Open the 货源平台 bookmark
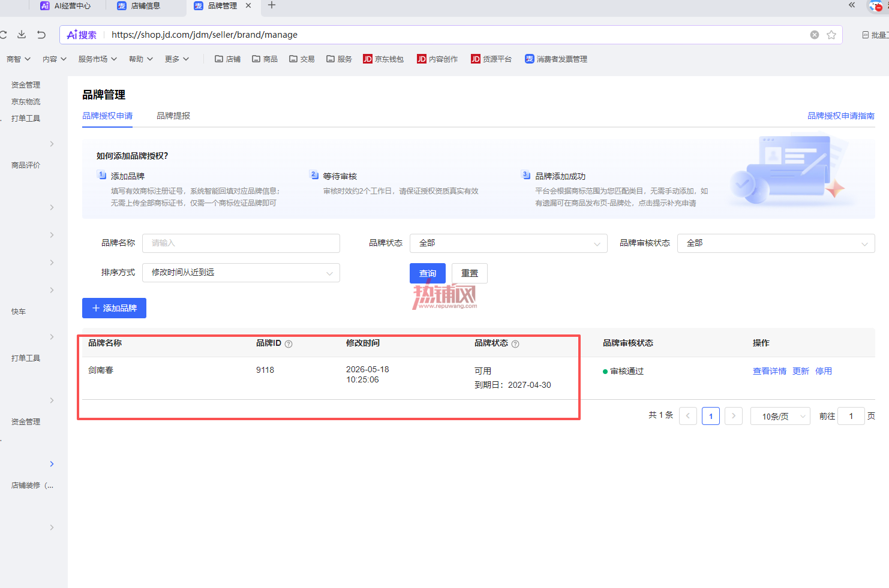The image size is (889, 588). pyautogui.click(x=491, y=59)
